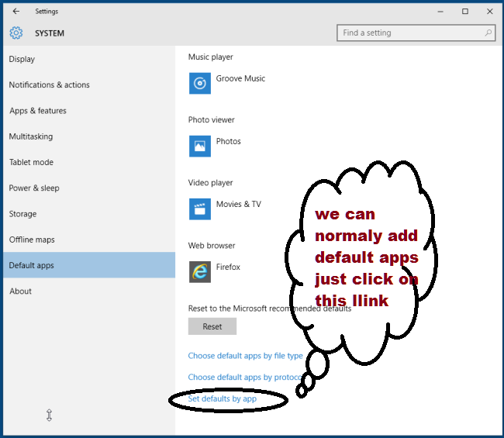504x438 pixels.
Task: Select Default apps in the sidebar
Action: point(89,265)
